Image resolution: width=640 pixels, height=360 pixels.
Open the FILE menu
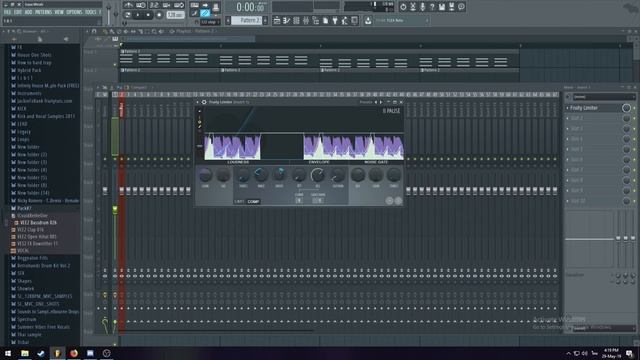pos(7,12)
